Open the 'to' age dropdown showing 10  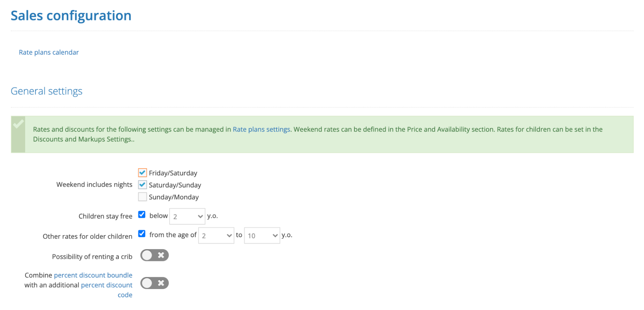262,236
